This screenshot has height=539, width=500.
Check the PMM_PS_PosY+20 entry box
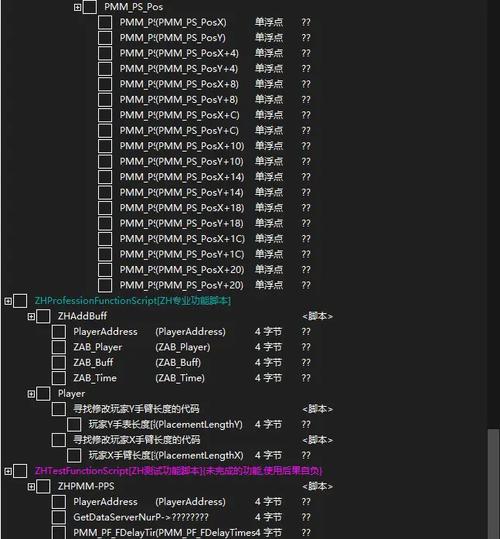[x=105, y=285]
